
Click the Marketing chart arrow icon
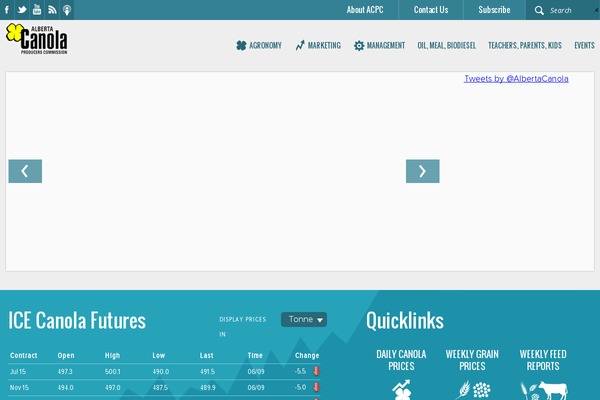tap(300, 46)
